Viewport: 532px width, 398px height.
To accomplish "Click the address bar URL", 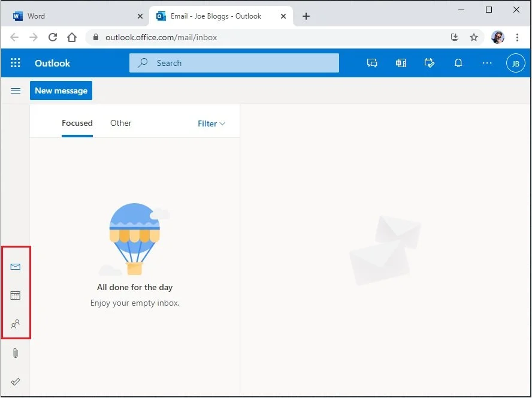I will [x=161, y=37].
